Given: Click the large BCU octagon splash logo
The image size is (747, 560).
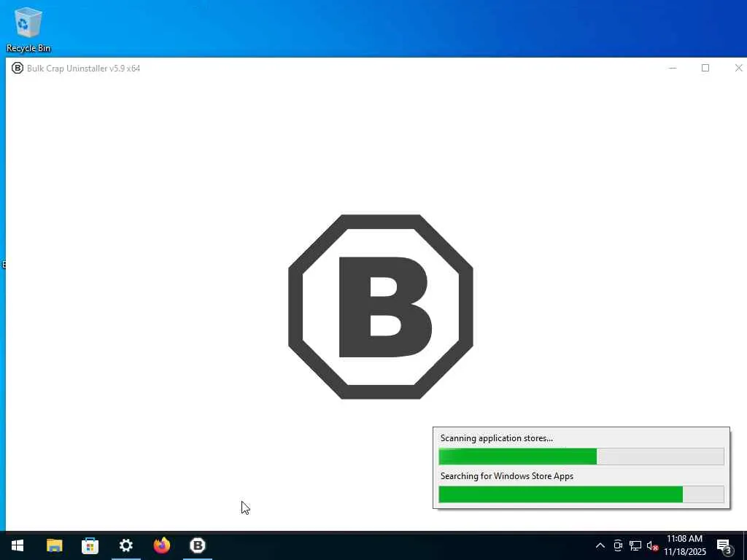Looking at the screenshot, I should click(x=381, y=307).
